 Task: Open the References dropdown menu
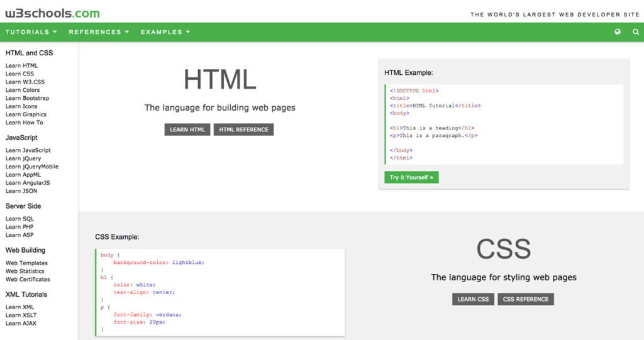click(x=99, y=31)
